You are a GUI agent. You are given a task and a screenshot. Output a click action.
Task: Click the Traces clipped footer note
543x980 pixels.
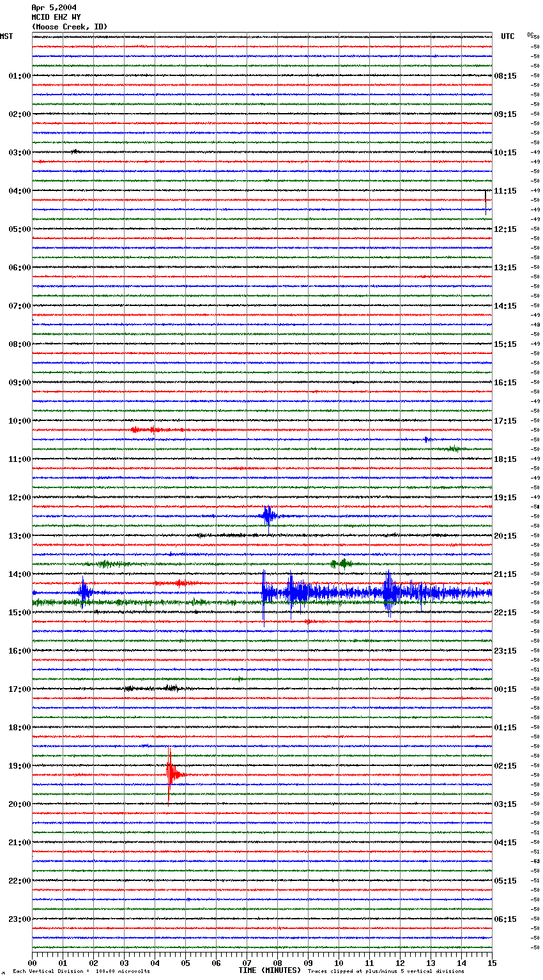[386, 972]
